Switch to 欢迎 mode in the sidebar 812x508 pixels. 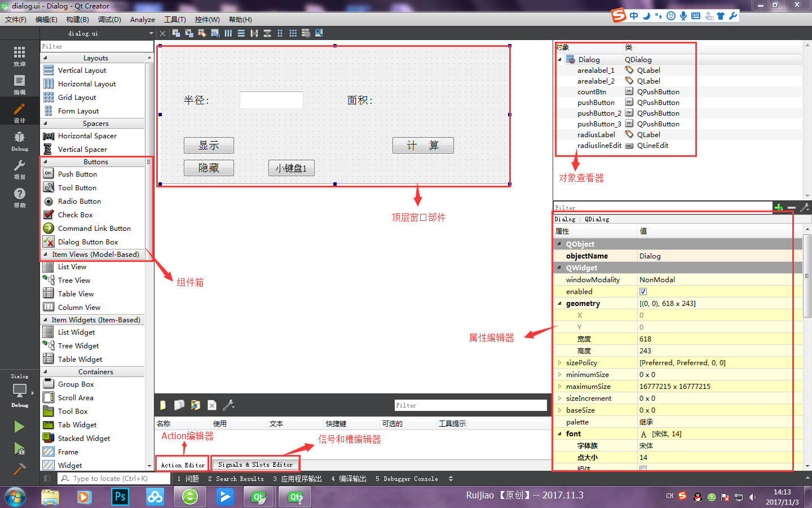coord(19,55)
